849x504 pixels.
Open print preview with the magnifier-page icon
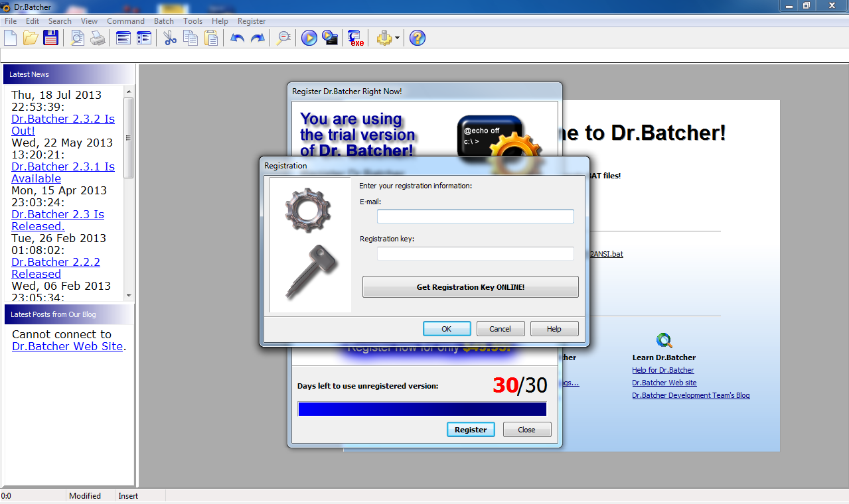78,38
